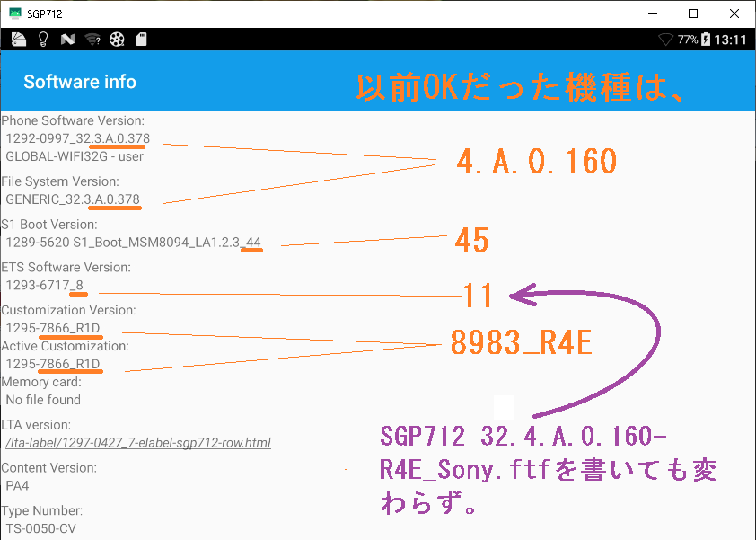Click the Software info title
756x540 pixels.
80,82
